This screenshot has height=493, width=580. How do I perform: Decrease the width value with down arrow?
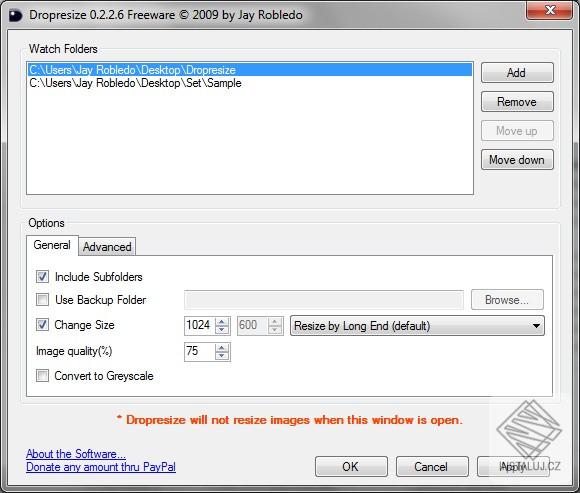tap(222, 330)
